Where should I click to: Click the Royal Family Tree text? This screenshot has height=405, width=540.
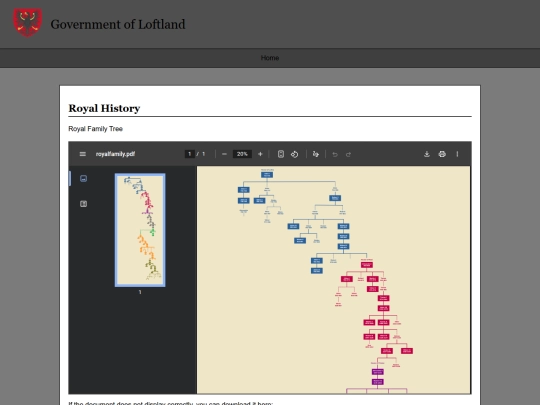pos(95,129)
